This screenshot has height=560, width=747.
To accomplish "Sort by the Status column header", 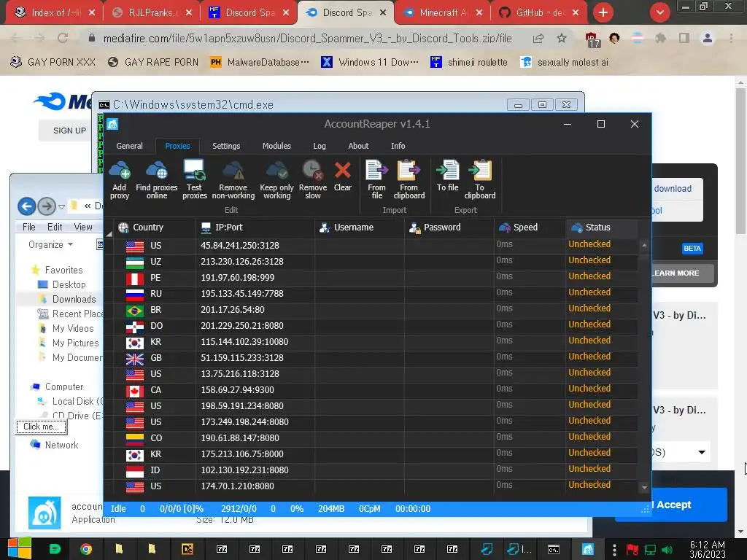I will [x=602, y=227].
